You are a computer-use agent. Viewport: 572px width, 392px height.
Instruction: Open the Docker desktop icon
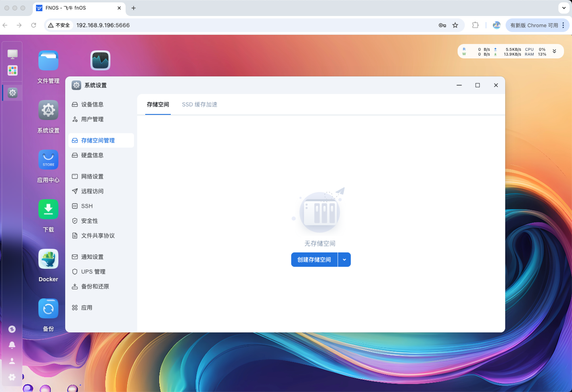click(x=48, y=259)
